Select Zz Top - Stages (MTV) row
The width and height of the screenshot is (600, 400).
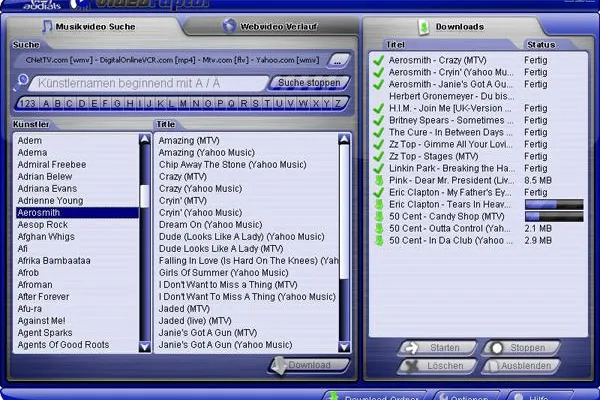478,156
